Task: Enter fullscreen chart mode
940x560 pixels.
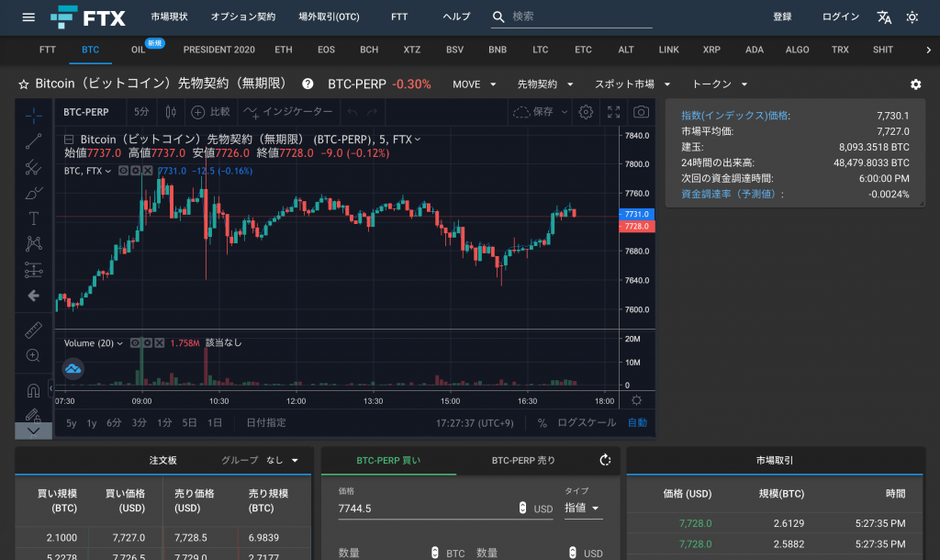Action: coord(613,112)
